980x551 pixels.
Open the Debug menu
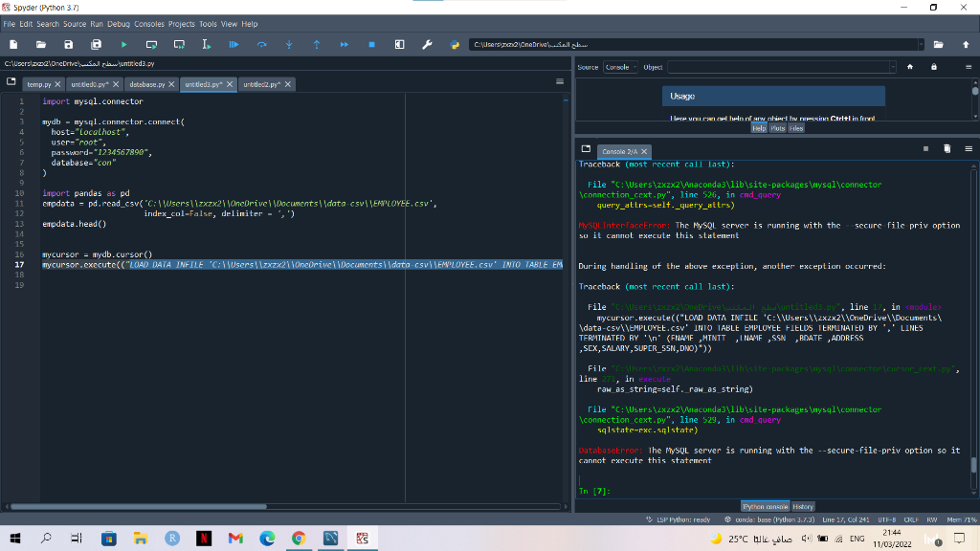click(x=119, y=24)
